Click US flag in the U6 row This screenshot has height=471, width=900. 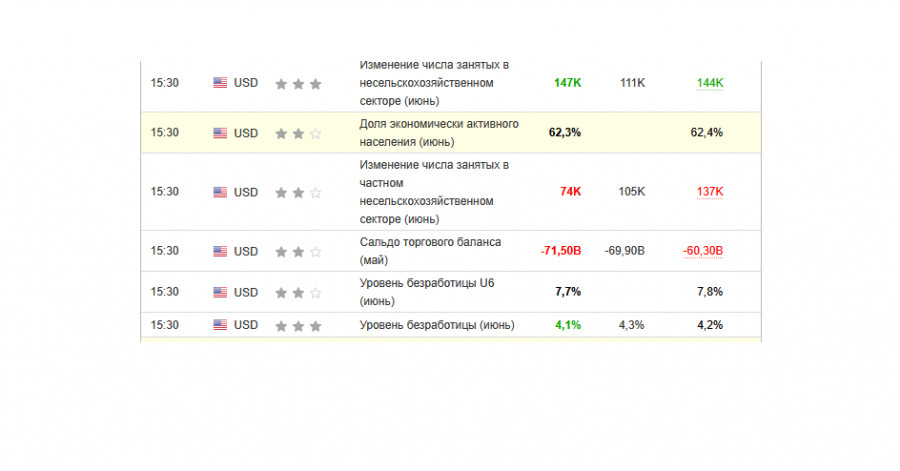(x=220, y=292)
